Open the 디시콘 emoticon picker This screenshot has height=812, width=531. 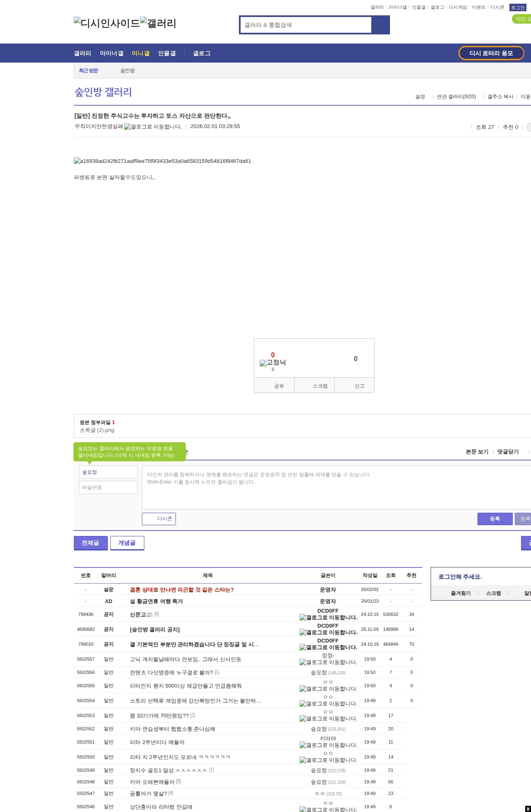click(159, 519)
